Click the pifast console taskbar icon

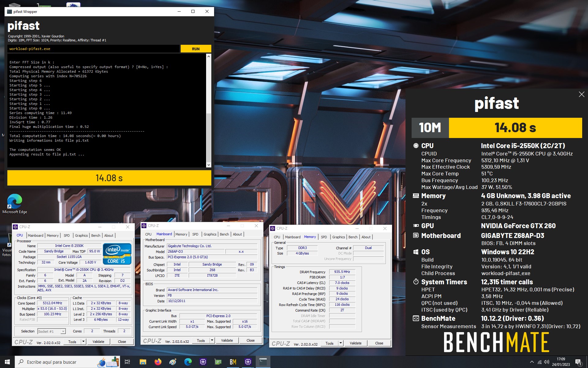point(263,362)
